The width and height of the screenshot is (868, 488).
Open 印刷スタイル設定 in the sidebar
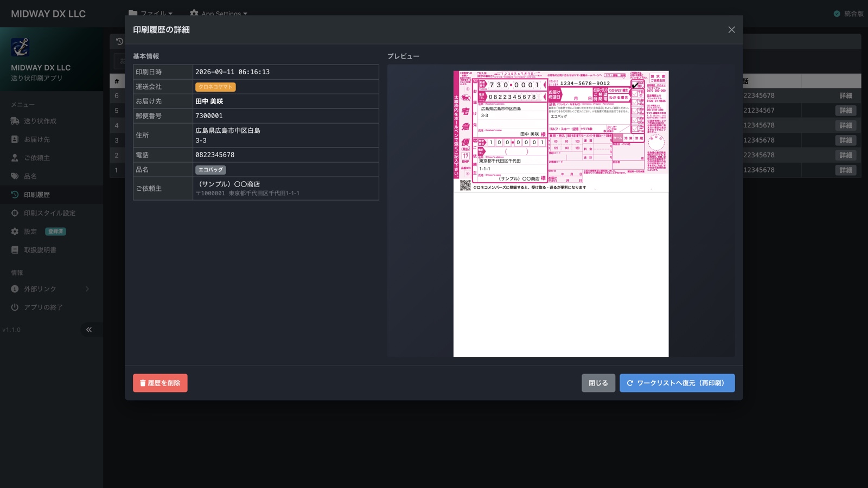tap(52, 213)
